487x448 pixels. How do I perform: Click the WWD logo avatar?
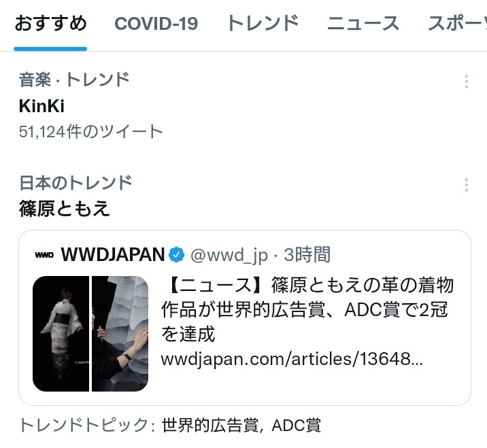pyautogui.click(x=44, y=255)
